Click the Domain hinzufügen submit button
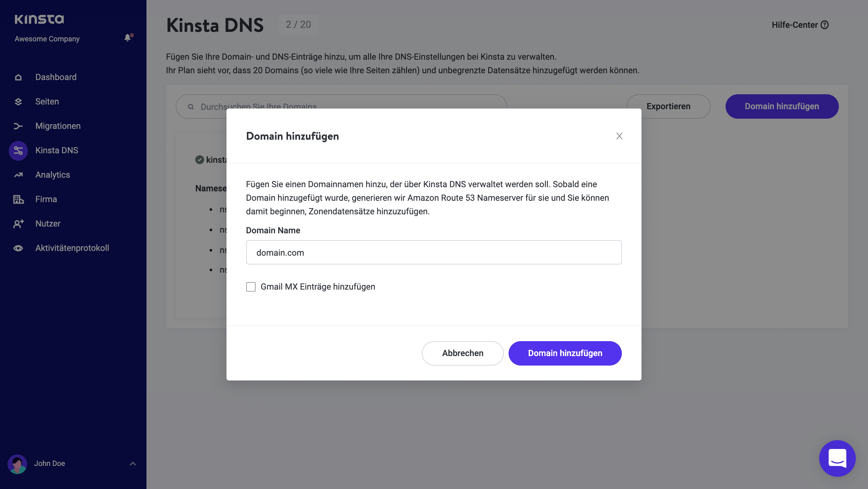Viewport: 868px width, 489px height. pos(565,353)
